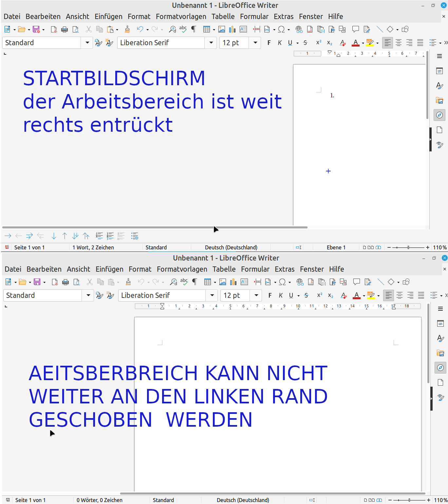Click '0 Wörter, 0 Zeichen' in bottom status bar
Viewport: 448px width, 504px height.
[100, 500]
